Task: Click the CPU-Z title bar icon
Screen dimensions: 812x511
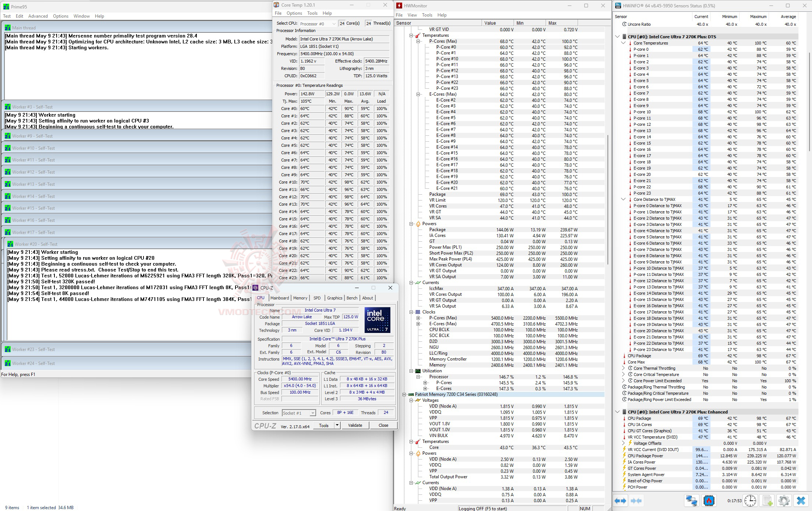Action: (x=256, y=288)
